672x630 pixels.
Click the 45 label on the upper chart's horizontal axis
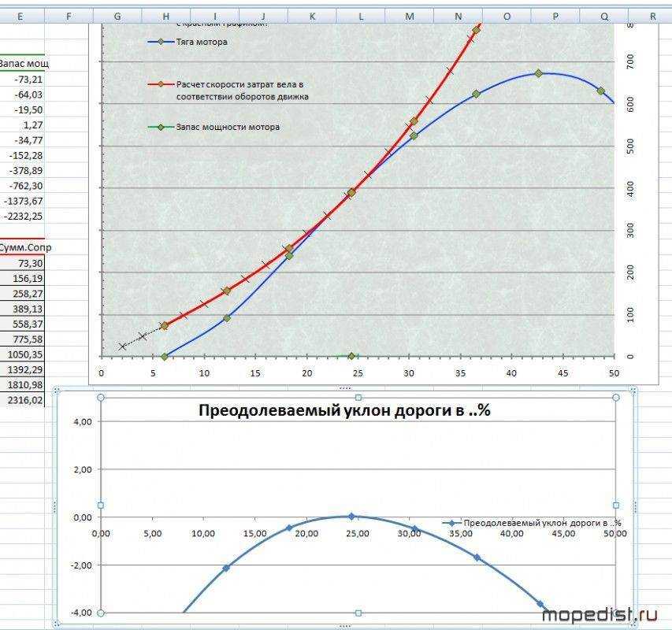562,373
